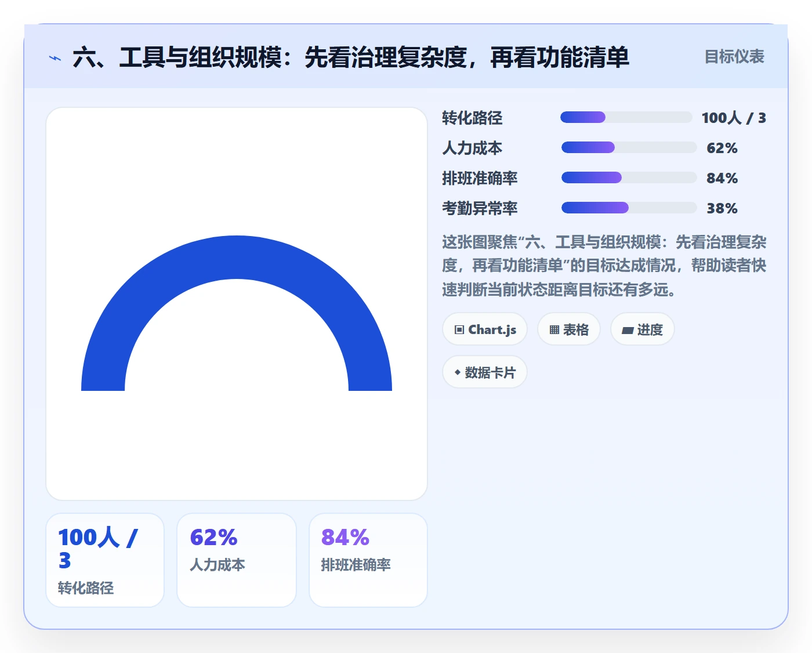
Task: Select the Chart.js tag chip
Action: pos(485,329)
